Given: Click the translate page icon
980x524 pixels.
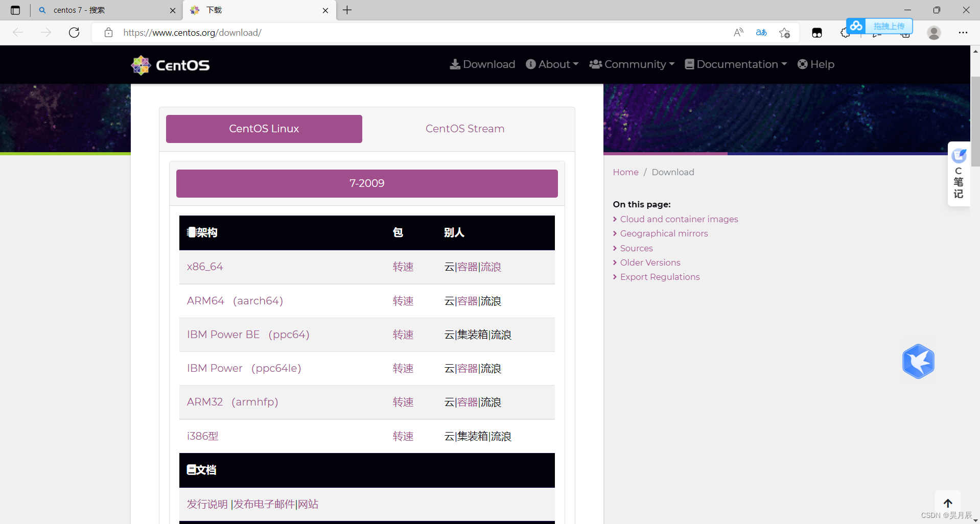Looking at the screenshot, I should (x=761, y=33).
